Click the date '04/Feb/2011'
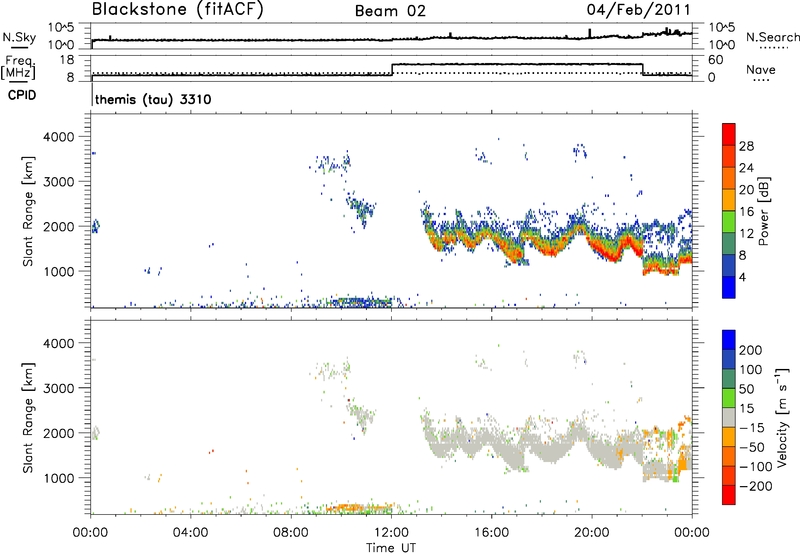The height and width of the screenshot is (554, 800). click(638, 10)
